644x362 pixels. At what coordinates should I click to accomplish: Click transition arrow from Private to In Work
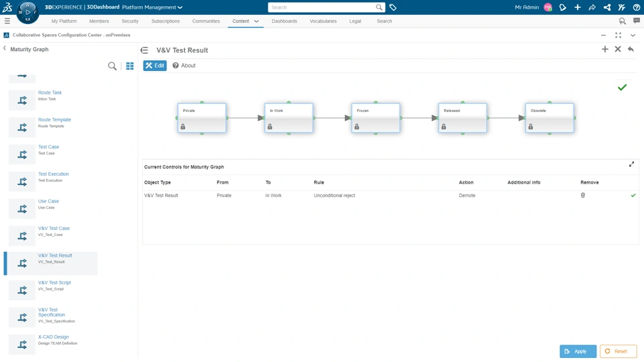[x=246, y=118]
